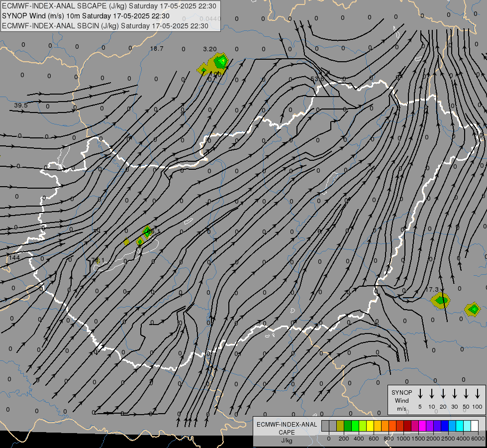Image resolution: width=487 pixels, height=448 pixels.
Task: Choose the dark red CAPE legend swatch
Action: (407, 426)
